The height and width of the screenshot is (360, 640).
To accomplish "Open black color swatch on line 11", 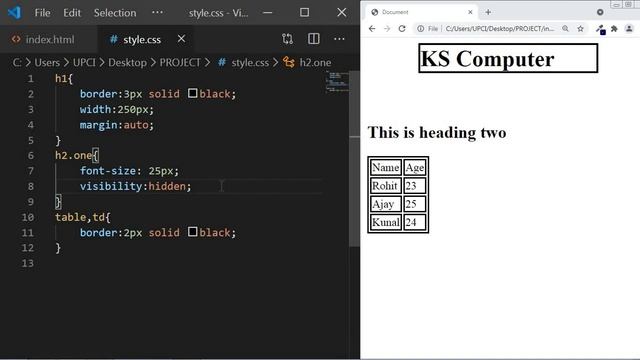I will tap(193, 232).
